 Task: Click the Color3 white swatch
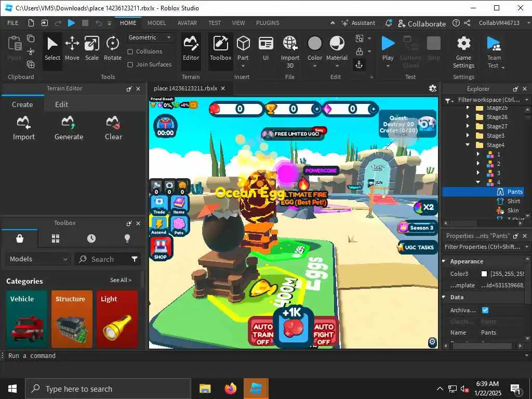[484, 274]
